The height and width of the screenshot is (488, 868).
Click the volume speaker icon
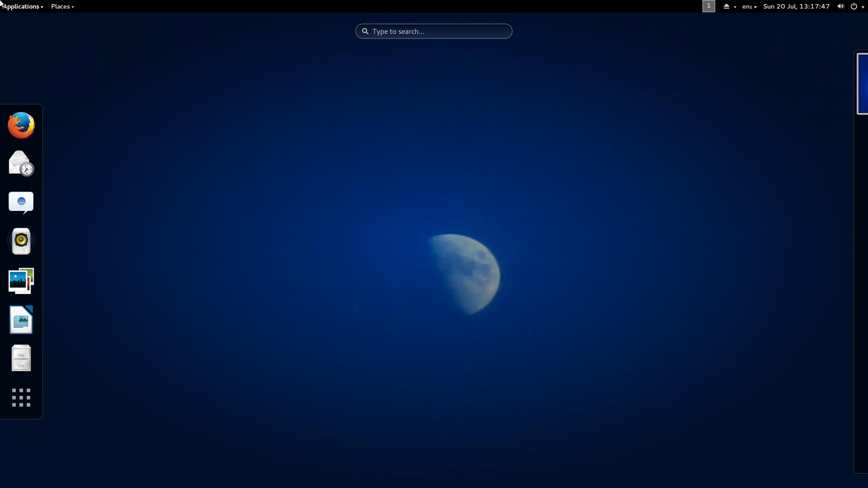pos(840,6)
